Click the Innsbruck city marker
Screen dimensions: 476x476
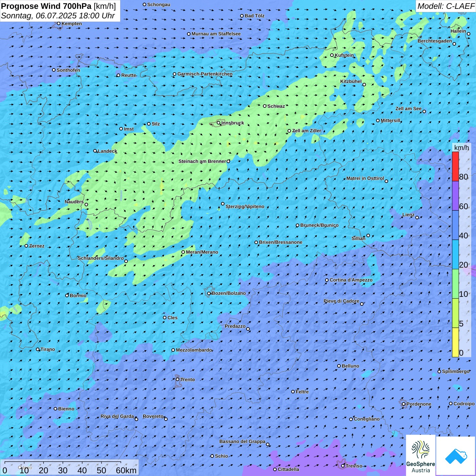click(219, 123)
